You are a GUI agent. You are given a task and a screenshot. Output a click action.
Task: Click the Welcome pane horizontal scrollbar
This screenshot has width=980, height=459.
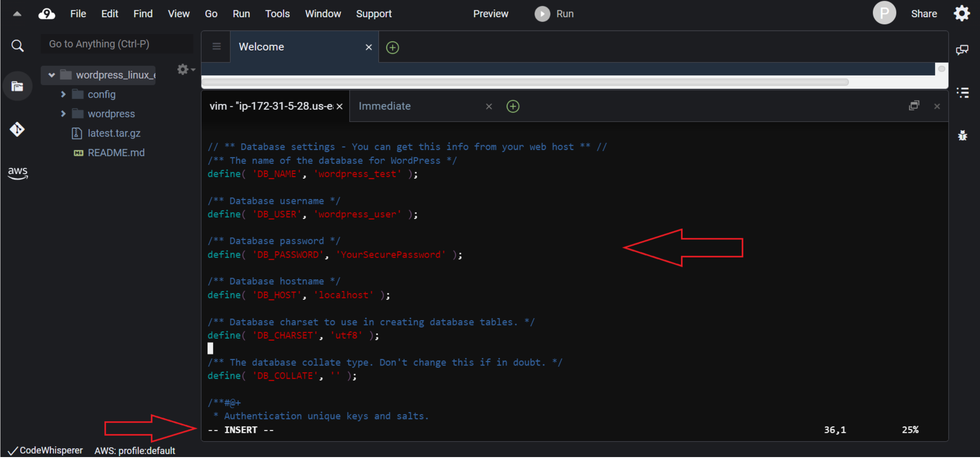click(x=525, y=82)
